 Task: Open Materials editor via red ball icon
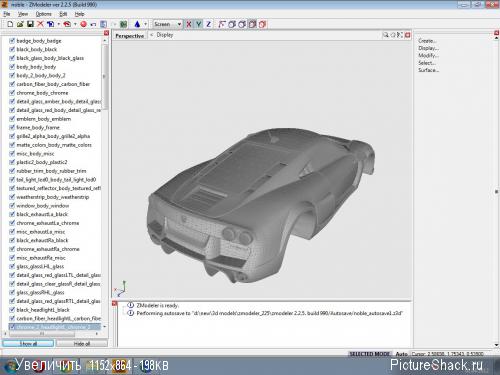[83, 24]
